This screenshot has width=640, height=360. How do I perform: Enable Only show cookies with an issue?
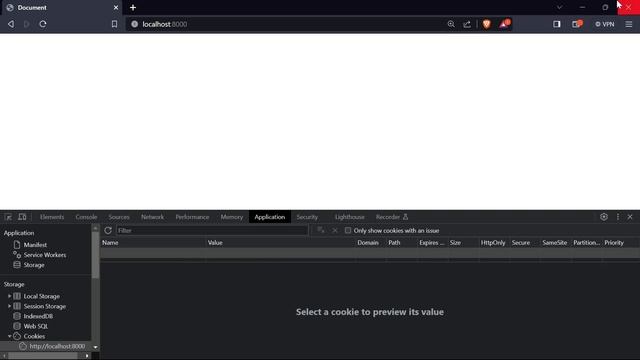tap(348, 230)
